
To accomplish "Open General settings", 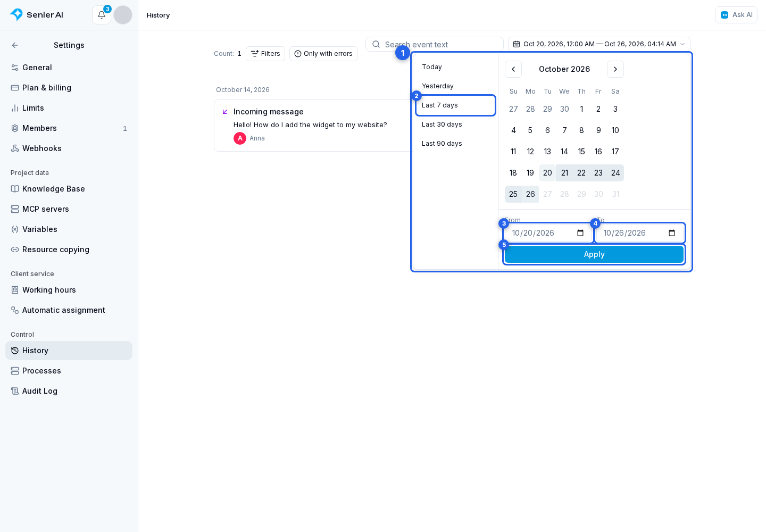I will click(69, 68).
